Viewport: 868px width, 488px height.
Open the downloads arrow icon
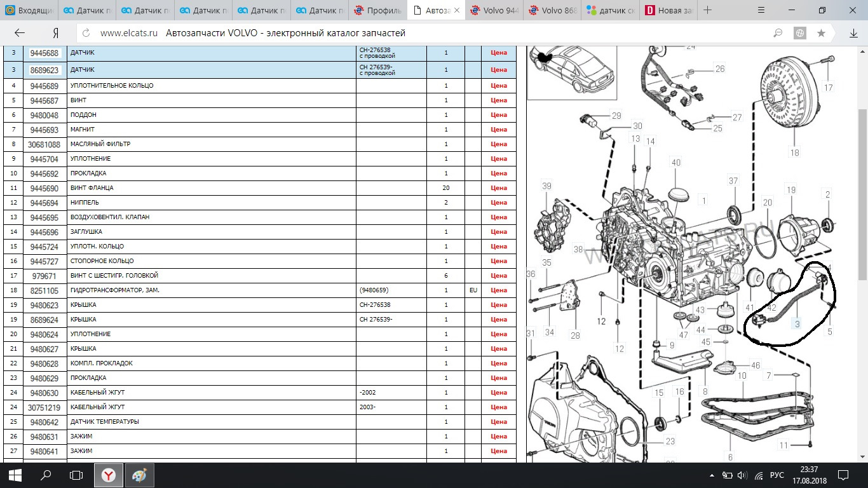(853, 33)
